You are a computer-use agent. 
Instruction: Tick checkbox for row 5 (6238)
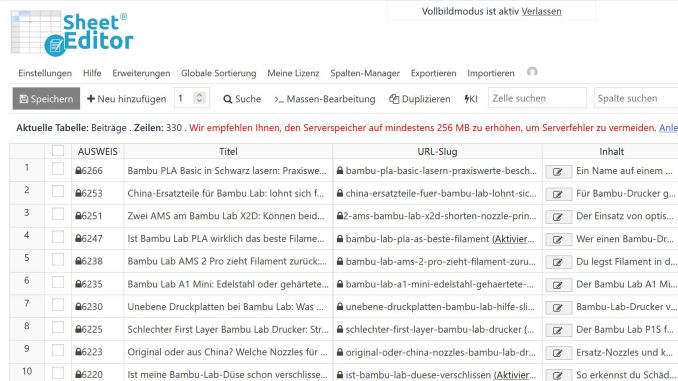58,259
